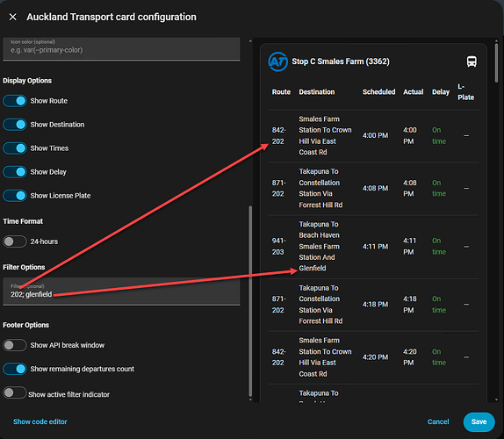The image size is (504, 439).
Task: Click scroll-down arrow of editor scrollbar
Action: click(x=250, y=399)
